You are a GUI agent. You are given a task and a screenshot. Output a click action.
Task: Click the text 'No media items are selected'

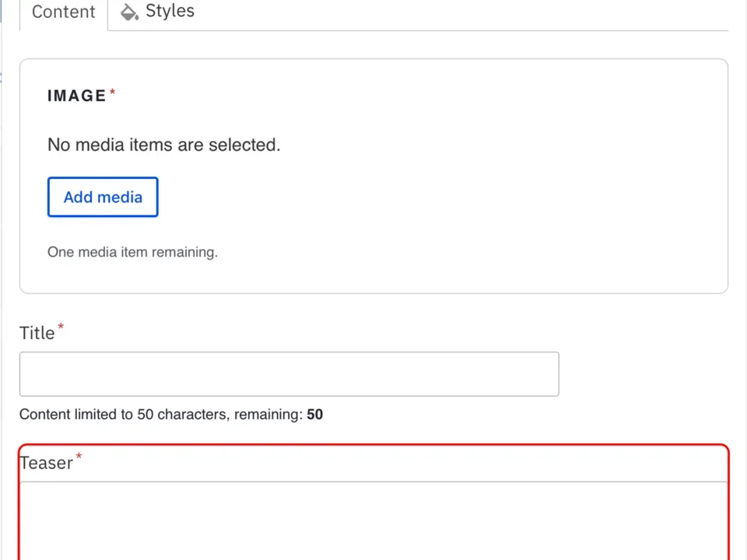163,145
